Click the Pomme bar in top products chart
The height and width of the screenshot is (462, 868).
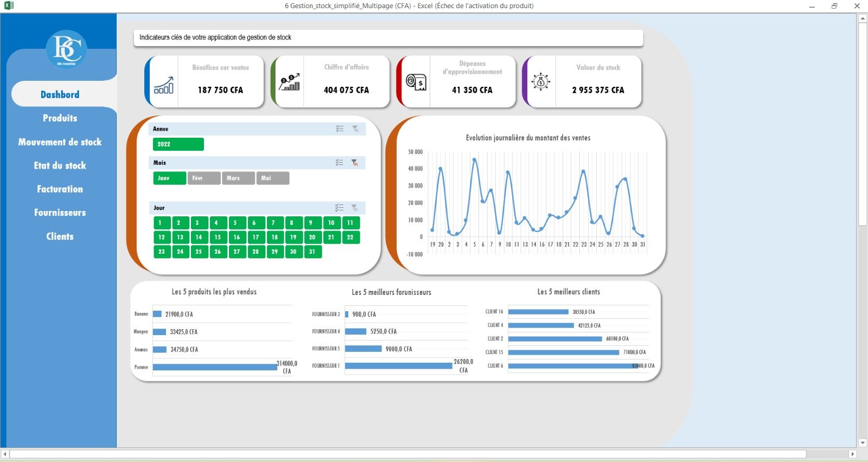tap(215, 367)
